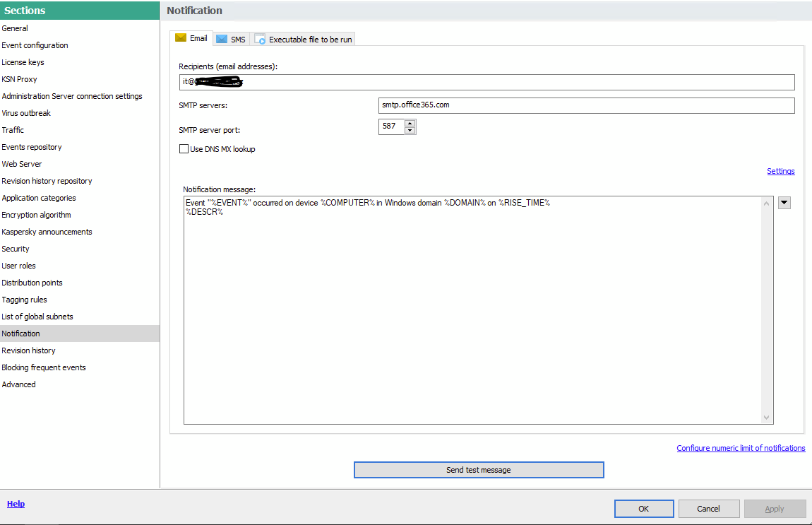Click the OK button

[x=643, y=509]
